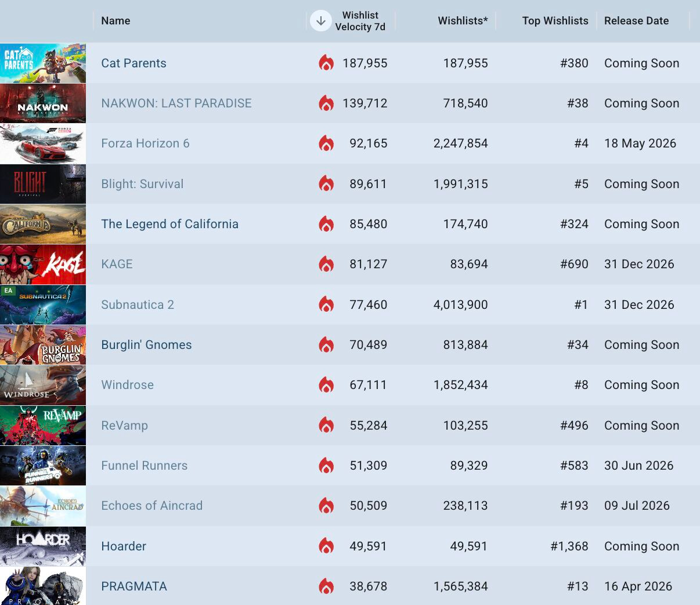Click the NAKWON thumbnail image
Image resolution: width=700 pixels, height=605 pixels.
43,103
